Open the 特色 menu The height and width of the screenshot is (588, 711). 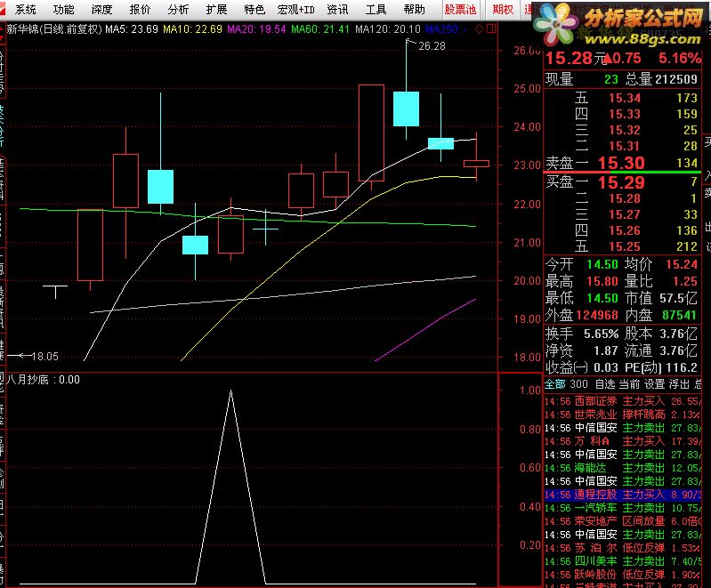click(255, 9)
